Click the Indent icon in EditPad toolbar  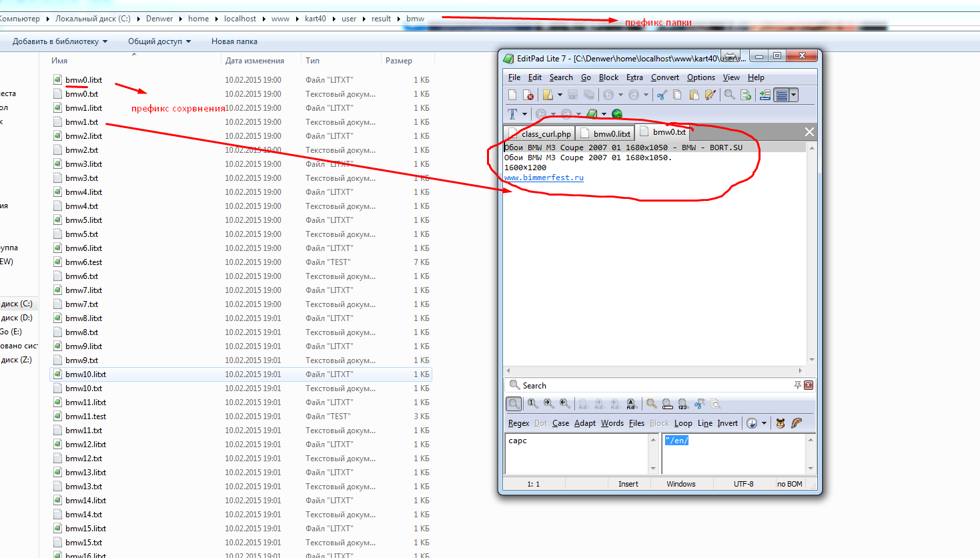pyautogui.click(x=765, y=95)
